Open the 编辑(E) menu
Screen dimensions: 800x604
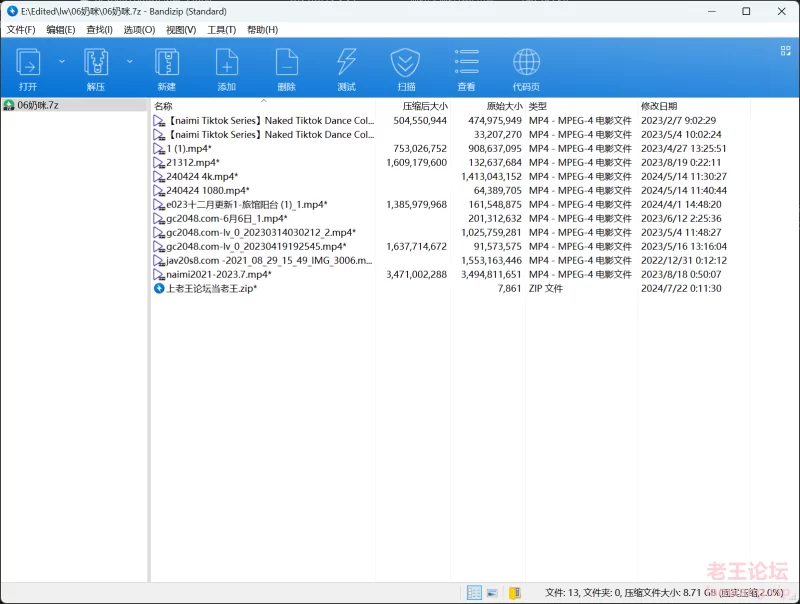[61, 30]
